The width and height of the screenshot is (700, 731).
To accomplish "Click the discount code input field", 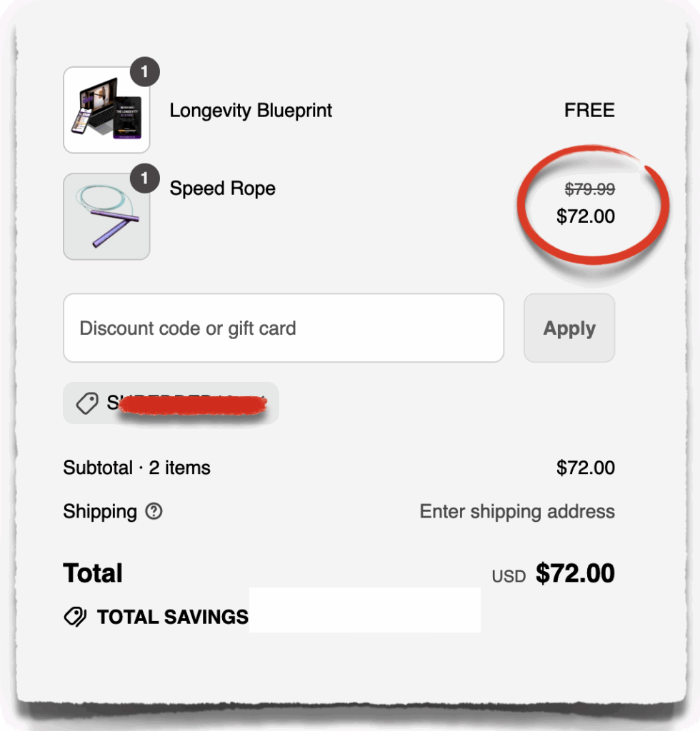I will [x=284, y=328].
